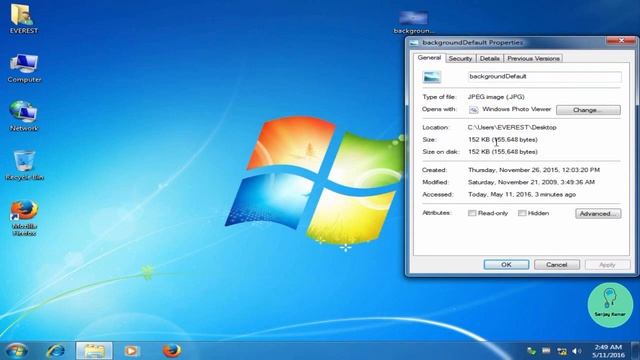Click the Created date Thursday, November 26
Image resolution: width=640 pixels, height=360 pixels.
534,170
